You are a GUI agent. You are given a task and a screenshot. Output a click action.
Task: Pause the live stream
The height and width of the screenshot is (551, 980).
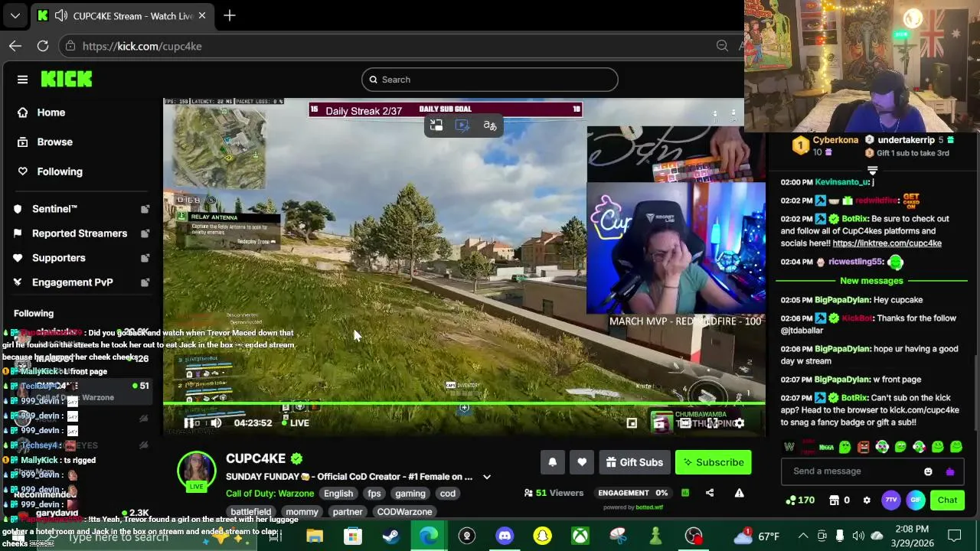coord(189,423)
